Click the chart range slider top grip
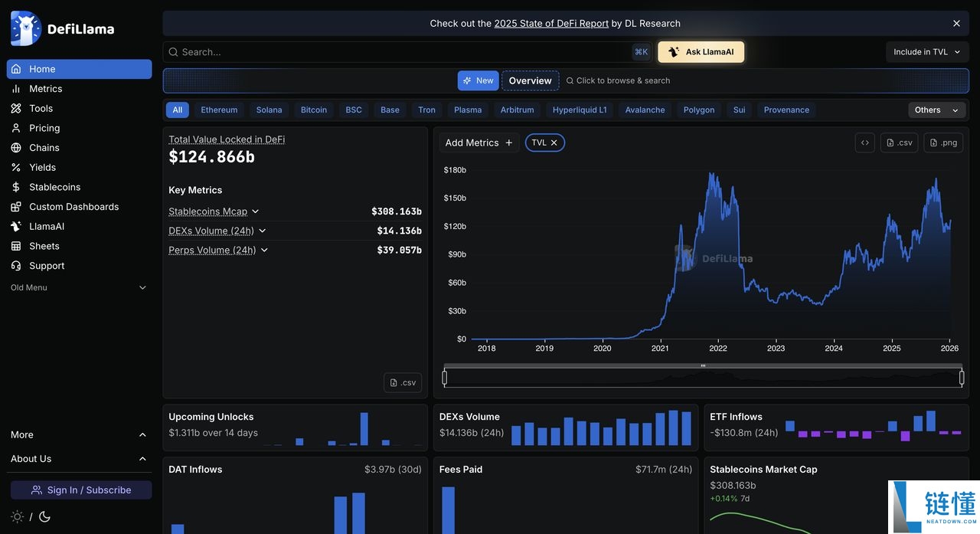Screen dimensions: 980x534 703,366
